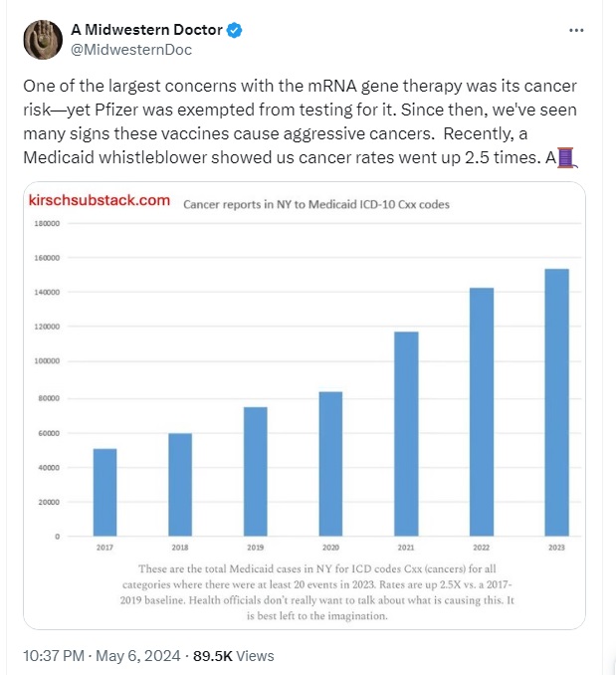Open the @MidwesternDoc handle link
This screenshot has height=675, width=616.
(131, 50)
